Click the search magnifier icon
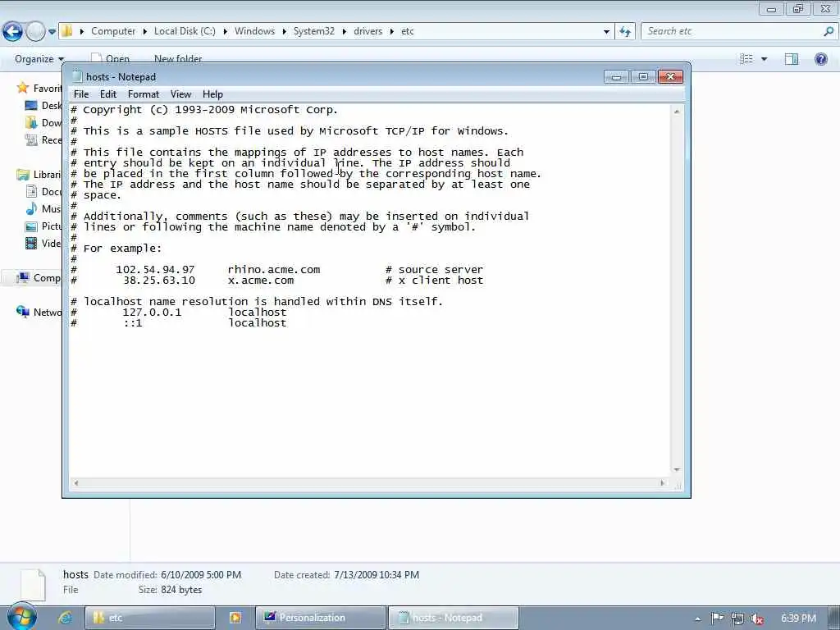840x630 pixels. click(x=829, y=31)
